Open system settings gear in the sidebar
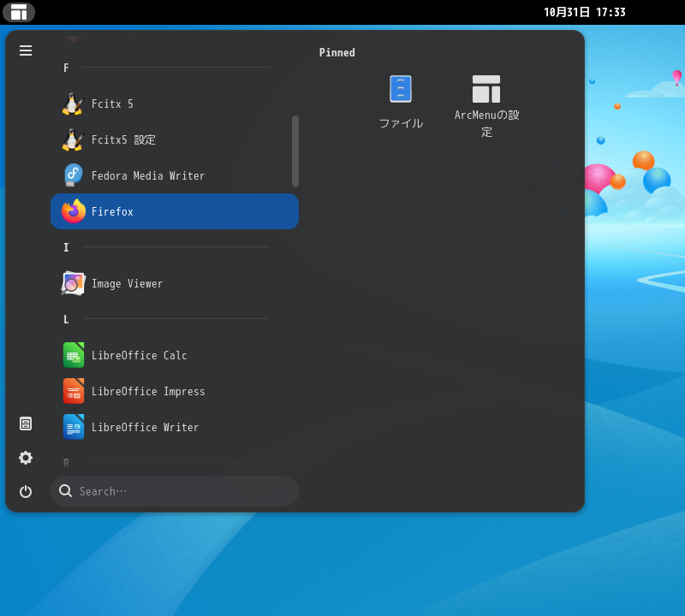This screenshot has height=616, width=685. pos(26,458)
